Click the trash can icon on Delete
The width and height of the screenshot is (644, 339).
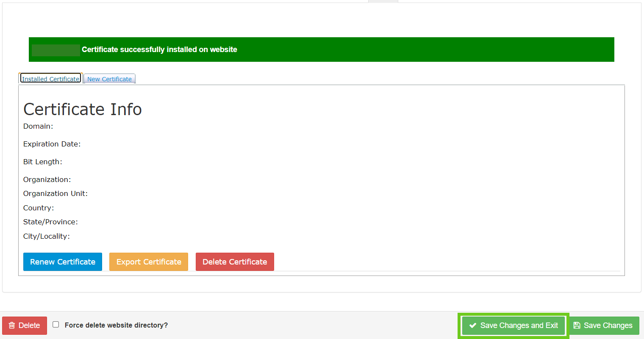coord(12,325)
